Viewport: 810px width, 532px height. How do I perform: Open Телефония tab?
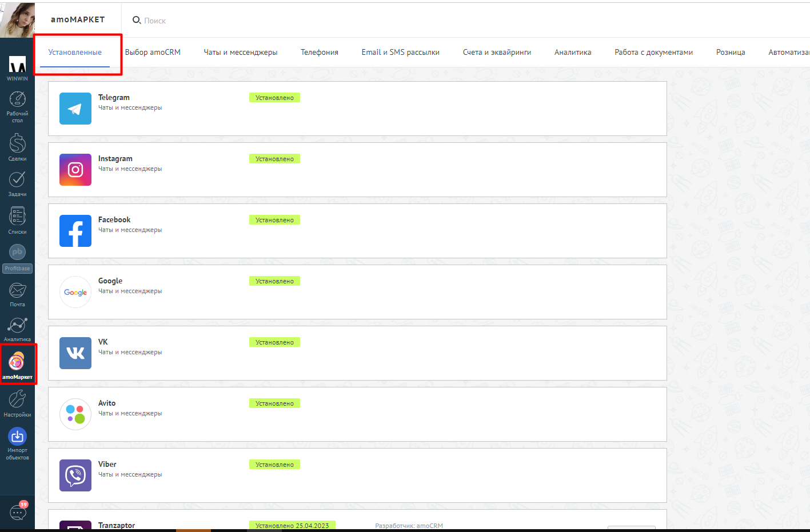click(x=320, y=52)
